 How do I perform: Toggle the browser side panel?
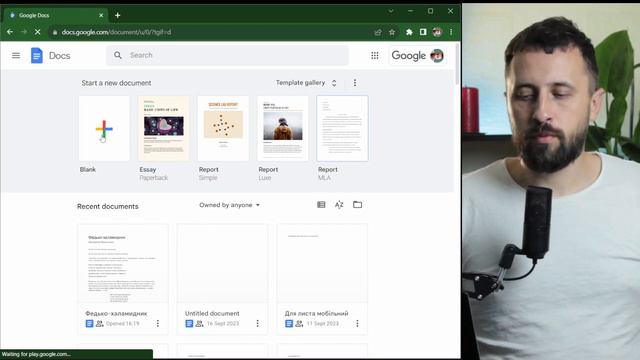coord(423,32)
